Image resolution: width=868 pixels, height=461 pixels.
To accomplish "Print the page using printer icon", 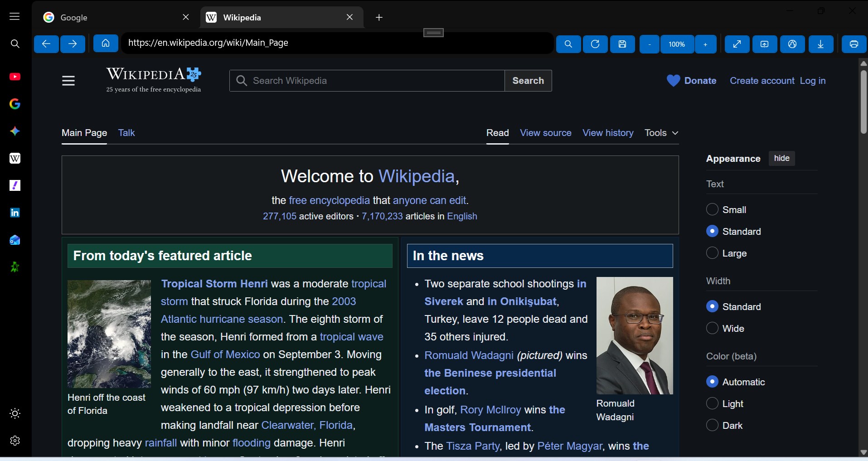I will click(x=854, y=44).
